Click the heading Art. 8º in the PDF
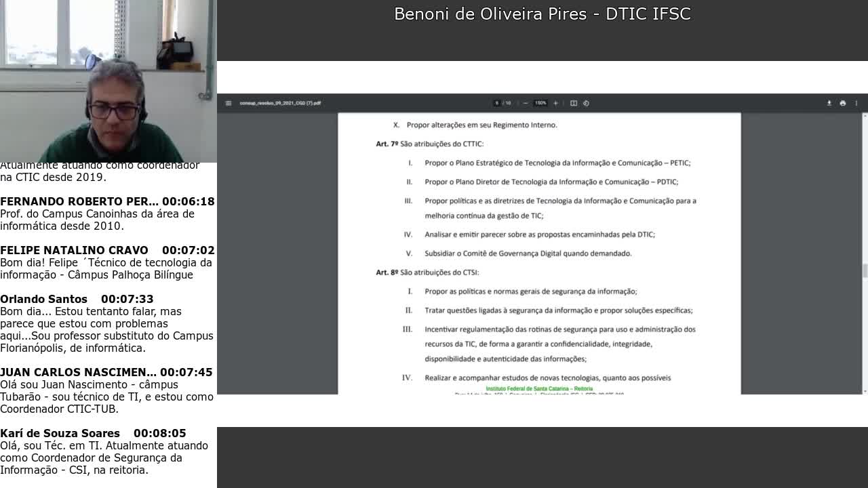This screenshot has width=868, height=488. point(387,272)
